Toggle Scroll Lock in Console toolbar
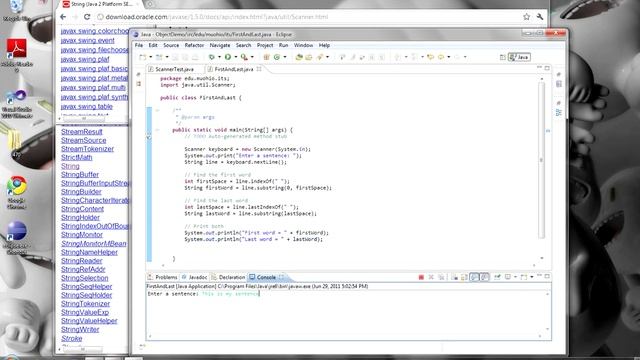The image size is (640, 360). pyautogui.click(x=464, y=277)
